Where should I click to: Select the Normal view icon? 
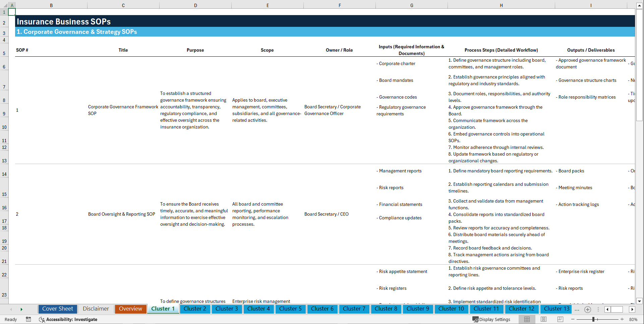point(527,319)
